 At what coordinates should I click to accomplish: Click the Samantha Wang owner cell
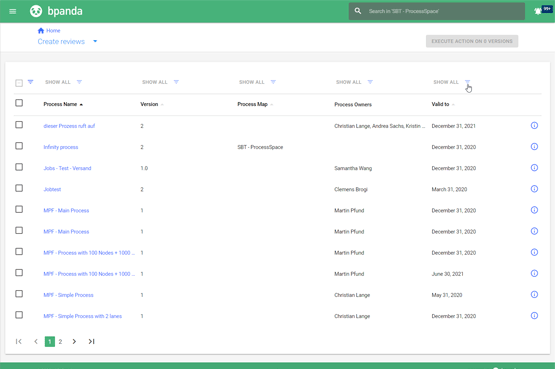[x=353, y=168]
